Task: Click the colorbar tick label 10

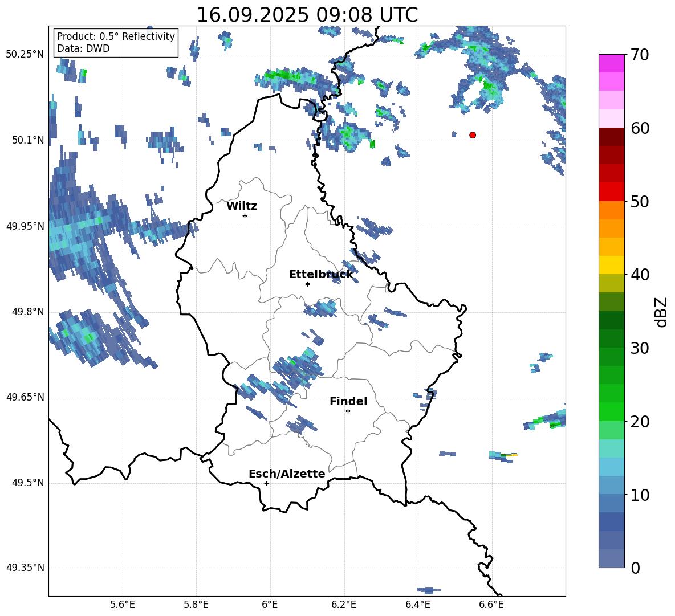Action: (640, 495)
